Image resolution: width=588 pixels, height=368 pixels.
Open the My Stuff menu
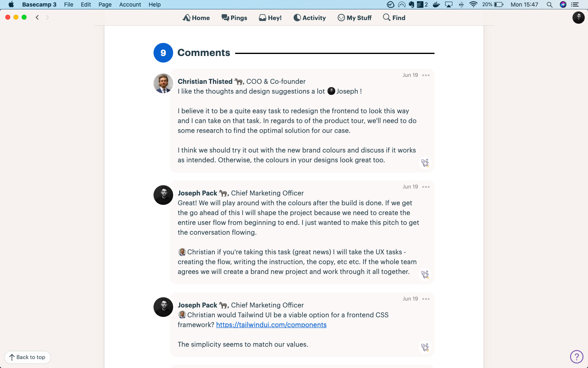(x=354, y=18)
